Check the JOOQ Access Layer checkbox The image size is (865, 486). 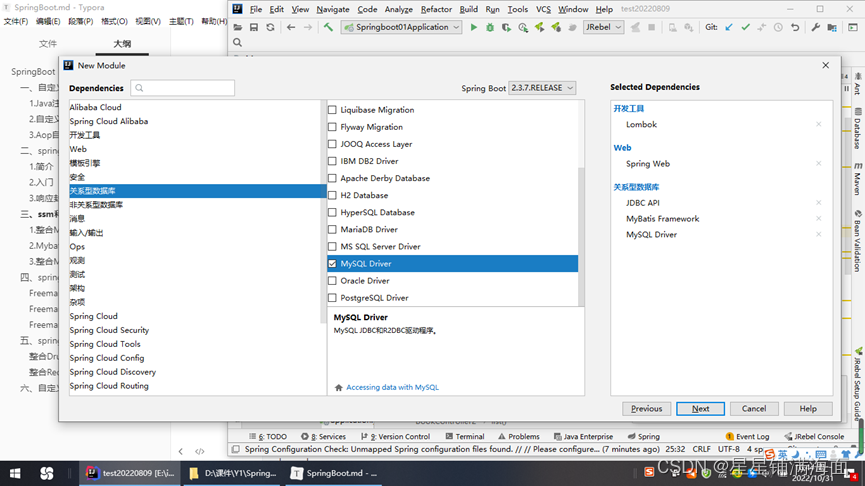pyautogui.click(x=332, y=144)
